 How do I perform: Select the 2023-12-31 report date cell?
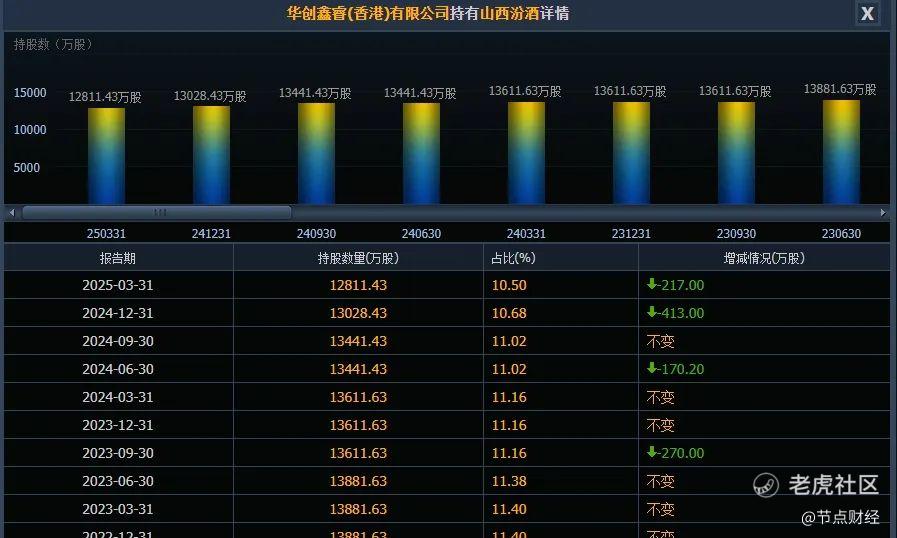click(118, 425)
